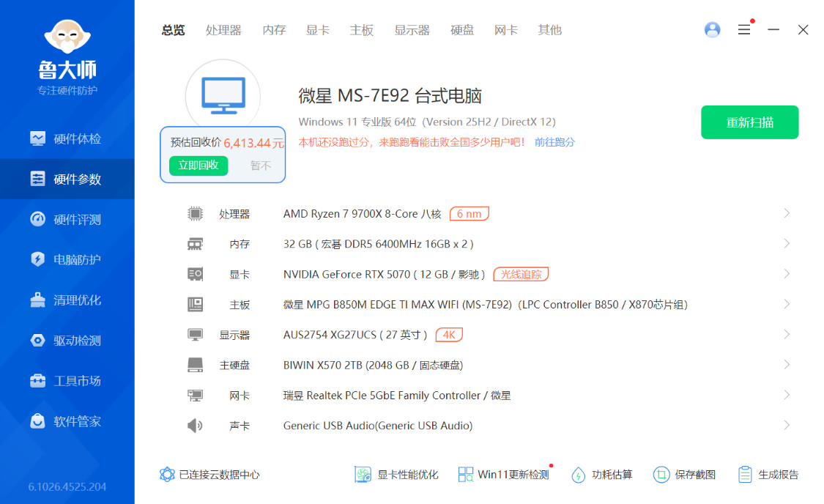Click the 处理器 CPU chip icon
The image size is (824, 504).
[x=195, y=213]
